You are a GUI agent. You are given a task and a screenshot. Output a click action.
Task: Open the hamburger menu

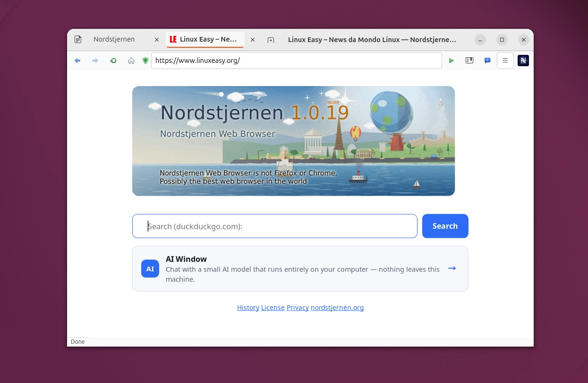[x=505, y=61]
